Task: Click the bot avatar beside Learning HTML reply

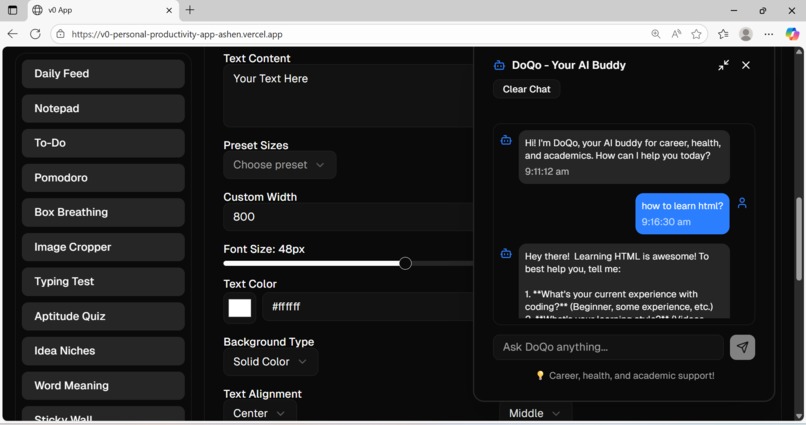Action: (506, 253)
